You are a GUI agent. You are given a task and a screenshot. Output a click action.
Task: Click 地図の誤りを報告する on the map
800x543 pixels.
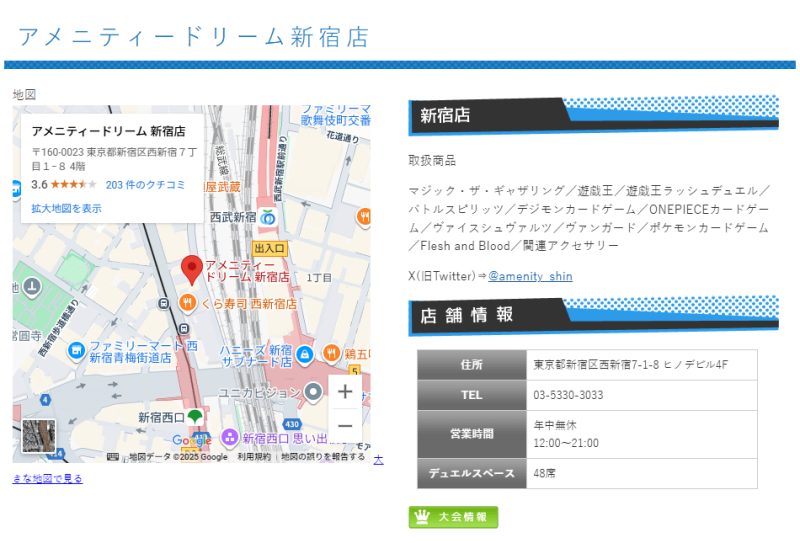[322, 457]
